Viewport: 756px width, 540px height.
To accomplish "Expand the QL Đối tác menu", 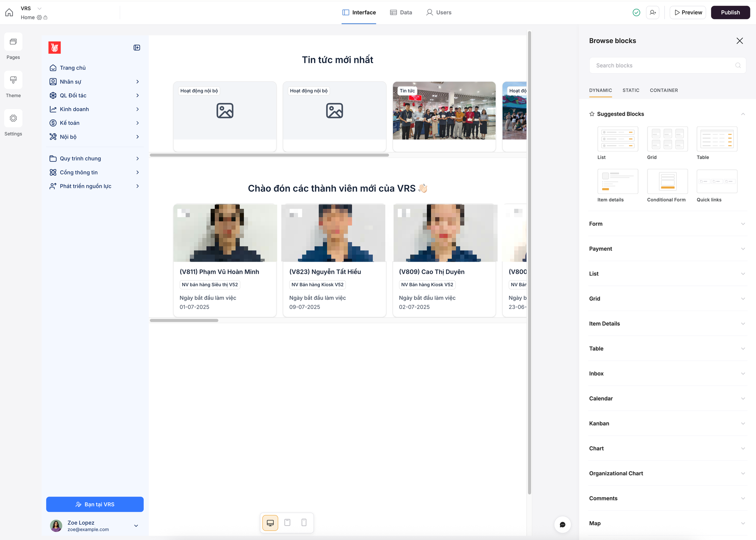I will tap(94, 95).
